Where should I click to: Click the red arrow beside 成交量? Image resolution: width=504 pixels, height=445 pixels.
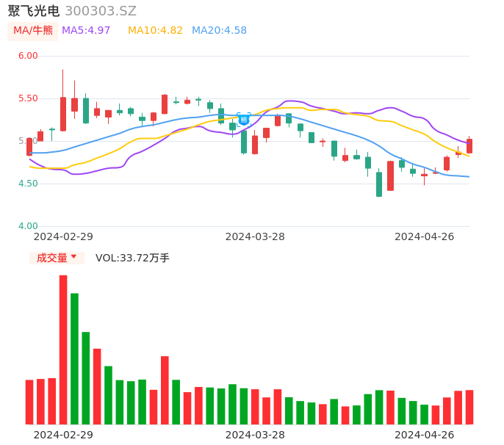[73, 257]
